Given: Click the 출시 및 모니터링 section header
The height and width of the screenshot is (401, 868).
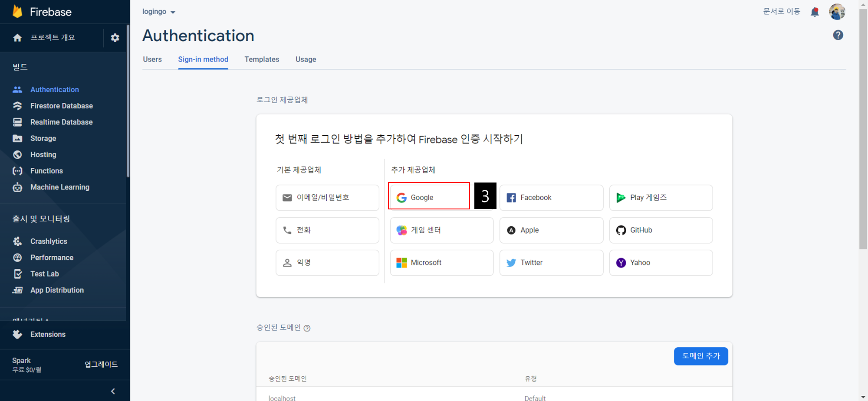Looking at the screenshot, I should (x=41, y=219).
